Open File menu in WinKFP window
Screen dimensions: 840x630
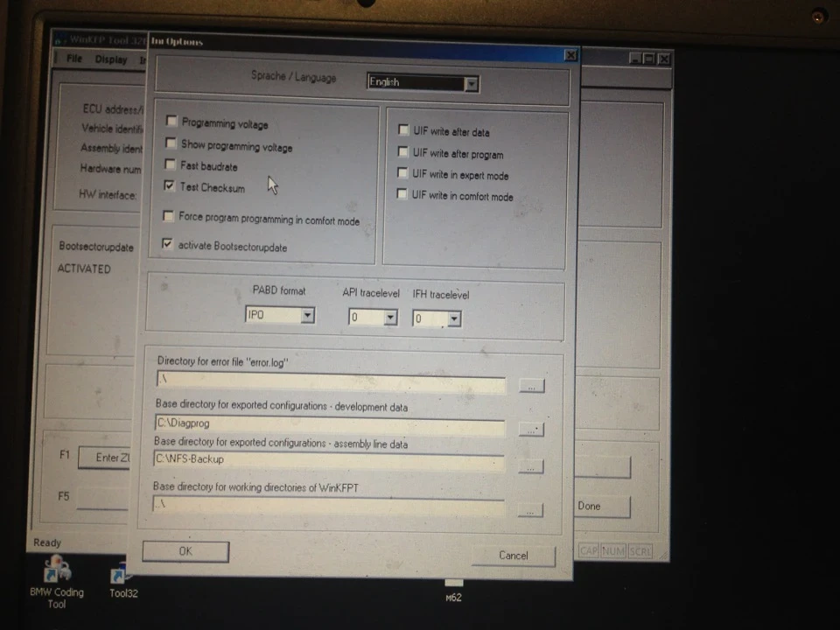point(73,59)
